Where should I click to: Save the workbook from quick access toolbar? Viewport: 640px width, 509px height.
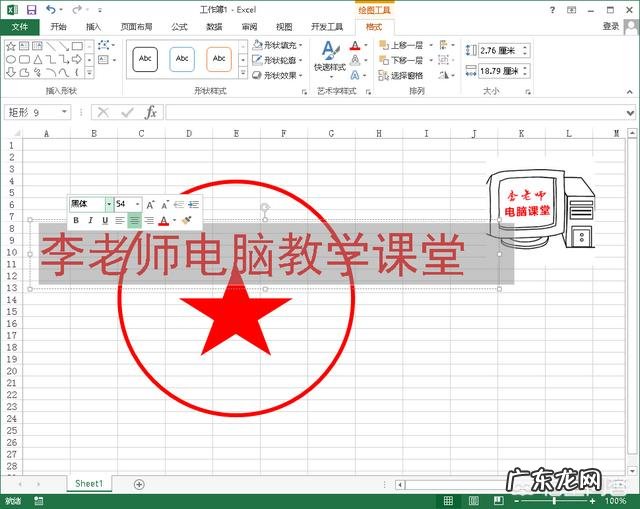31,10
